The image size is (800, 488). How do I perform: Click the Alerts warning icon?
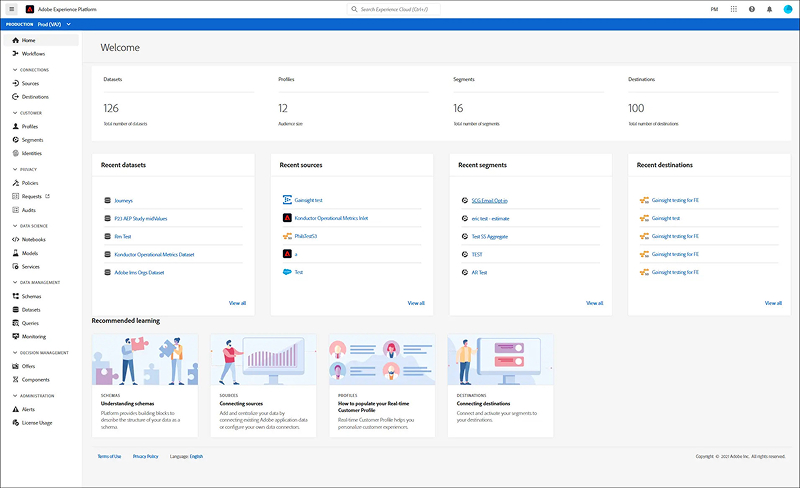(x=15, y=409)
